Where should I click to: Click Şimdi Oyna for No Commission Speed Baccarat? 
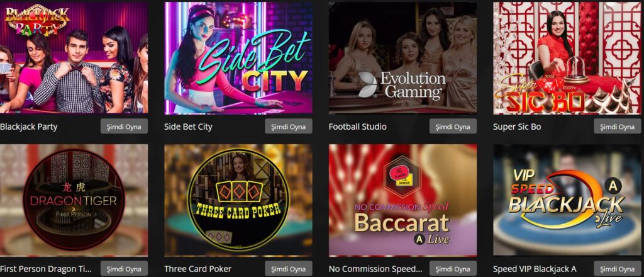click(x=453, y=269)
